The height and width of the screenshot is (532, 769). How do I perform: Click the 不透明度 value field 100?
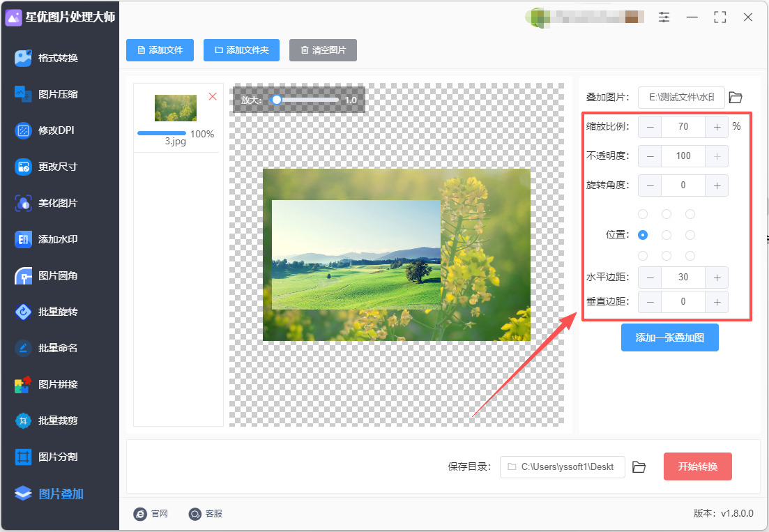pos(683,156)
